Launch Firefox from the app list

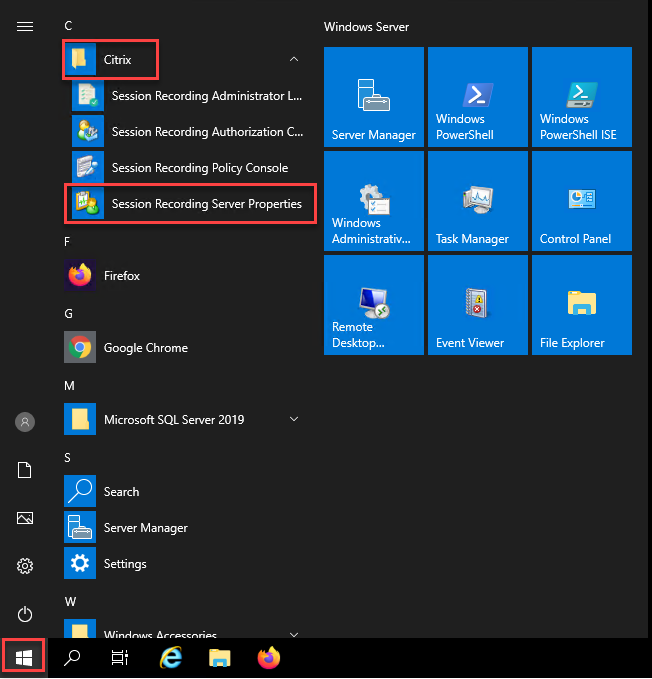[121, 276]
